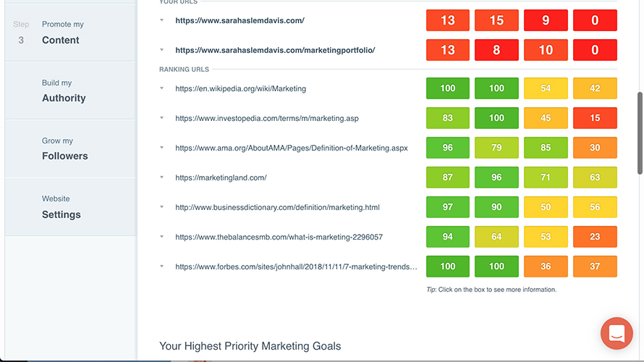Image resolution: width=644 pixels, height=362 pixels.
Task: Open the businessdictionary.com marketing URL
Action: coord(277,207)
